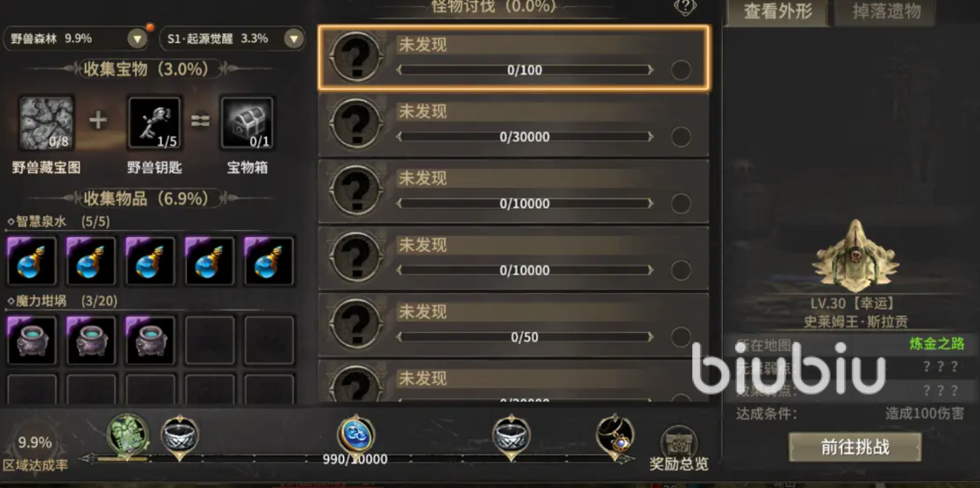
Task: Open the 炼金之路 map link
Action: tap(936, 344)
